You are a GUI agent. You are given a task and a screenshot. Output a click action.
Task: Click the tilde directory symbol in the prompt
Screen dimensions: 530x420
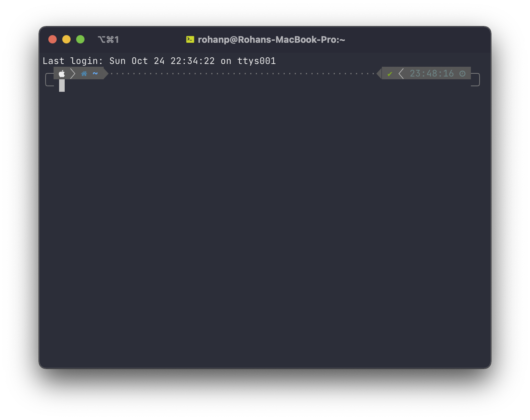pyautogui.click(x=95, y=73)
